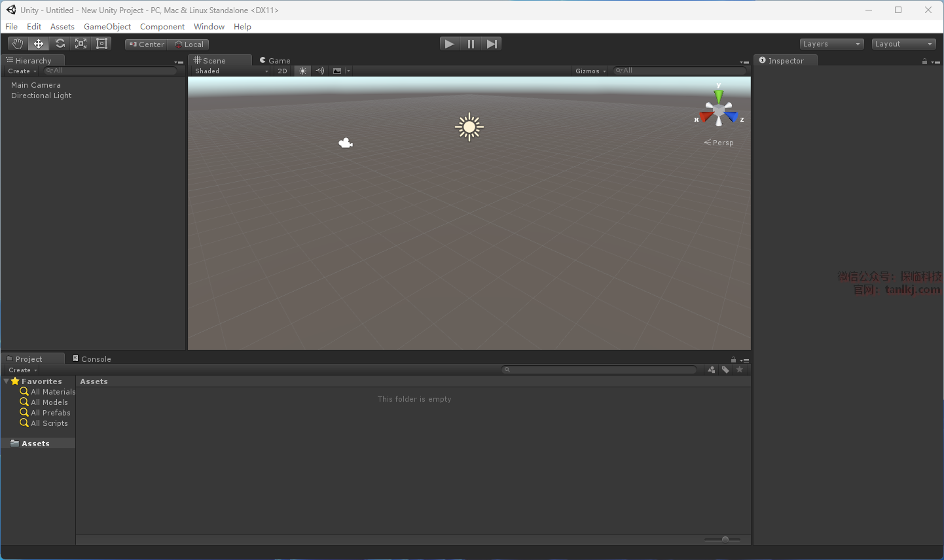Select the Scale tool

pyautogui.click(x=81, y=44)
